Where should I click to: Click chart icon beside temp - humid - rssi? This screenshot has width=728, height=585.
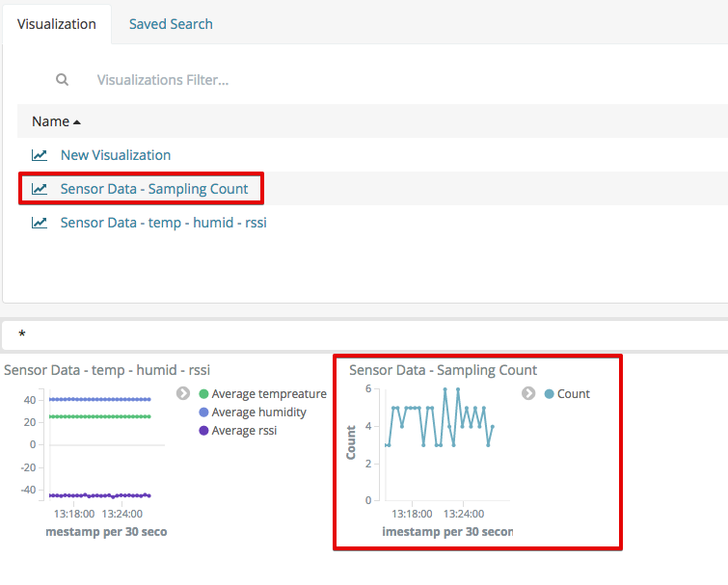coord(40,223)
